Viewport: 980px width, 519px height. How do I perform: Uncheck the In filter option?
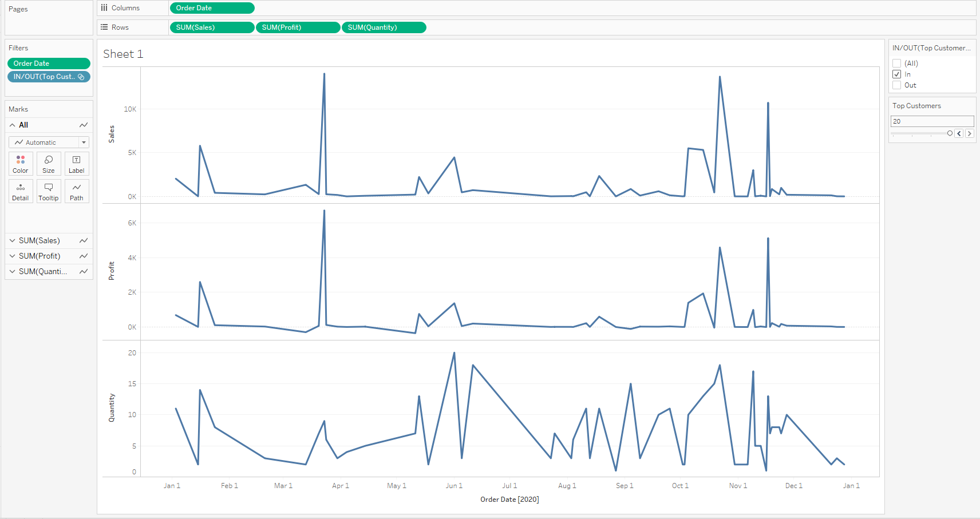[897, 74]
